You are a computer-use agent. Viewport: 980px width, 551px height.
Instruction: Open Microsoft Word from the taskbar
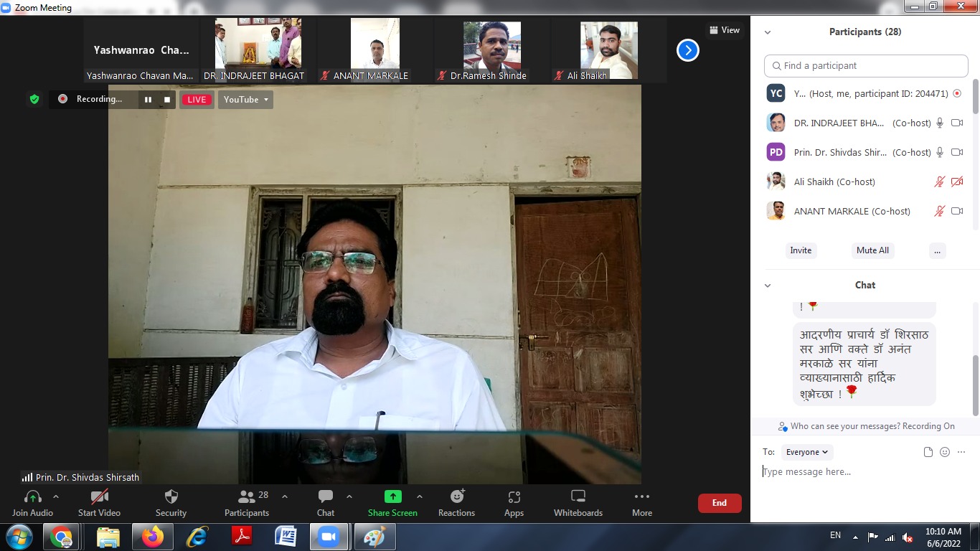(x=286, y=537)
